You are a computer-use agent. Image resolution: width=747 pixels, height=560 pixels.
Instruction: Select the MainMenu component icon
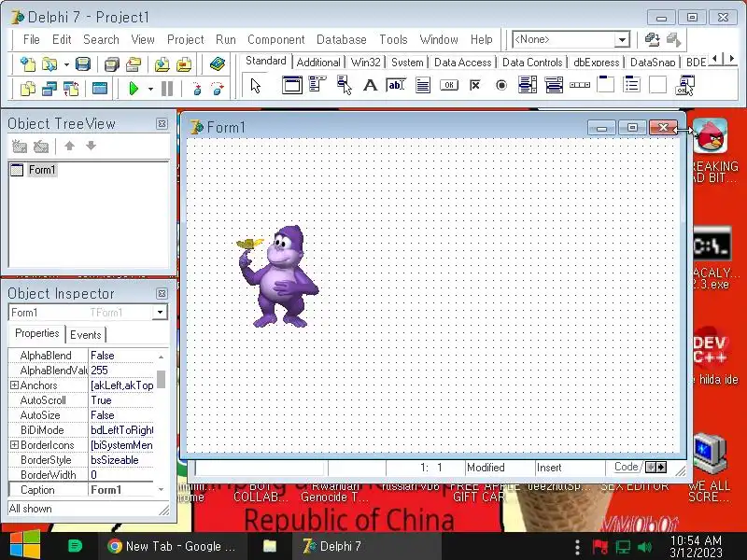tap(317, 85)
